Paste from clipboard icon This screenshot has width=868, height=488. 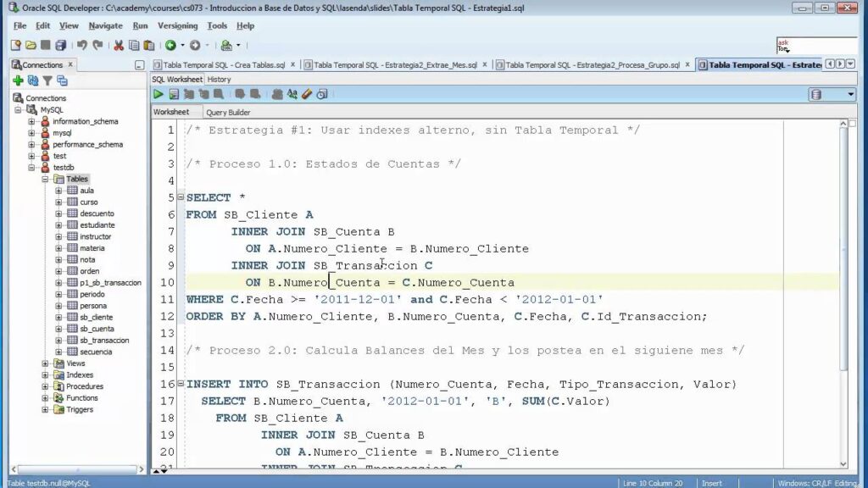pyautogui.click(x=148, y=46)
